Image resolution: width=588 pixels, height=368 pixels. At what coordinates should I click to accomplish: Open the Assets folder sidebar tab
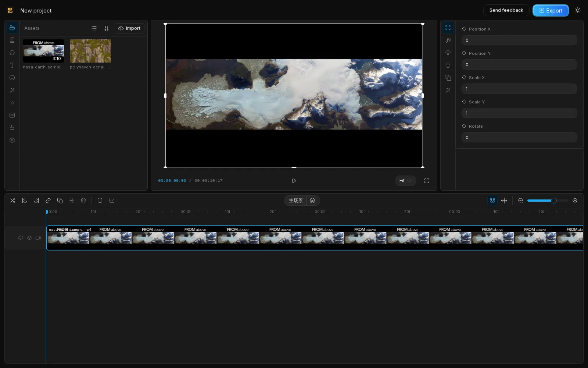[12, 28]
